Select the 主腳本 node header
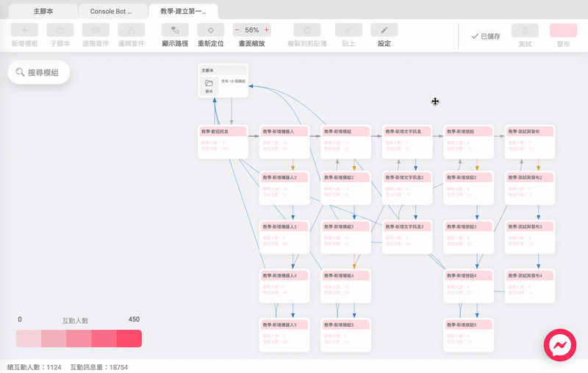 click(x=223, y=70)
